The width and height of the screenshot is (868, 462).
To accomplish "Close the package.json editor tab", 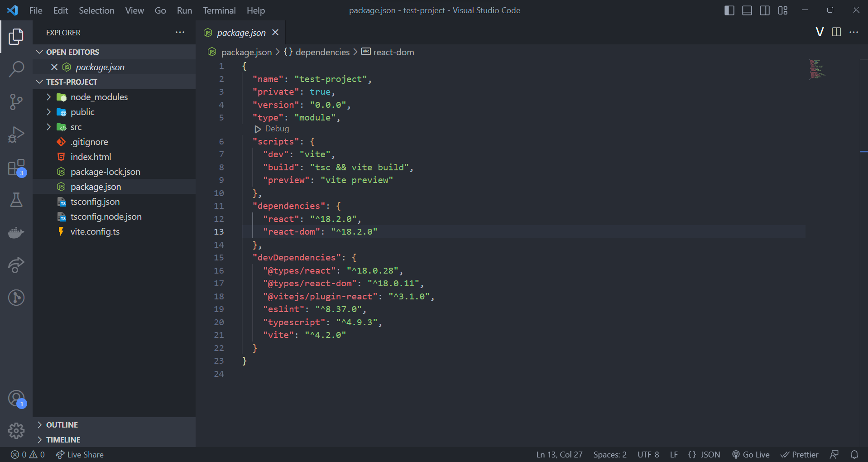I will click(x=275, y=32).
